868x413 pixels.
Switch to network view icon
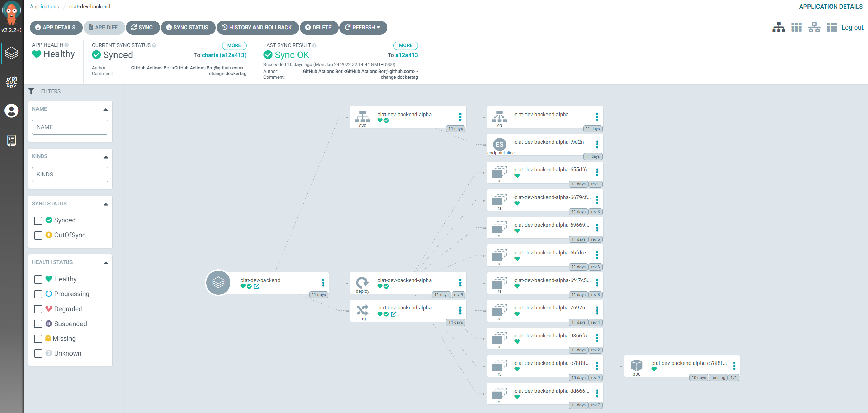coord(814,28)
